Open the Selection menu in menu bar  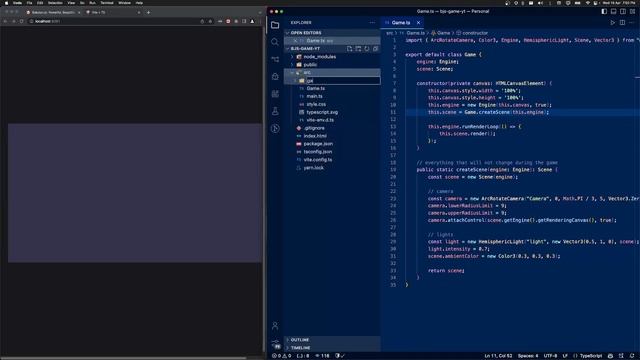(x=55, y=3)
